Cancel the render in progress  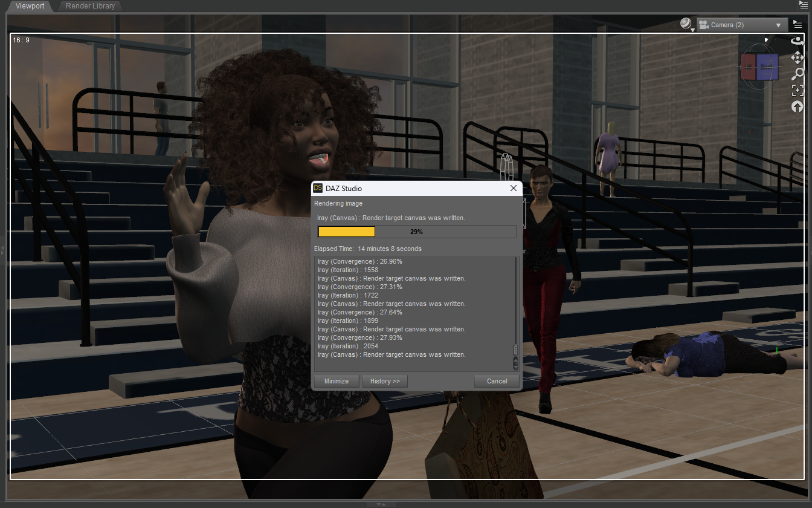[497, 381]
